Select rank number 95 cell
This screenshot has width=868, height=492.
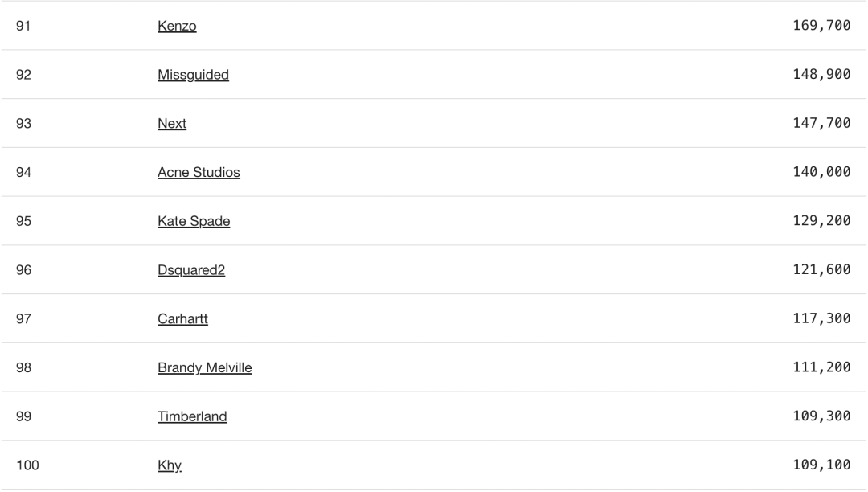pyautogui.click(x=24, y=221)
